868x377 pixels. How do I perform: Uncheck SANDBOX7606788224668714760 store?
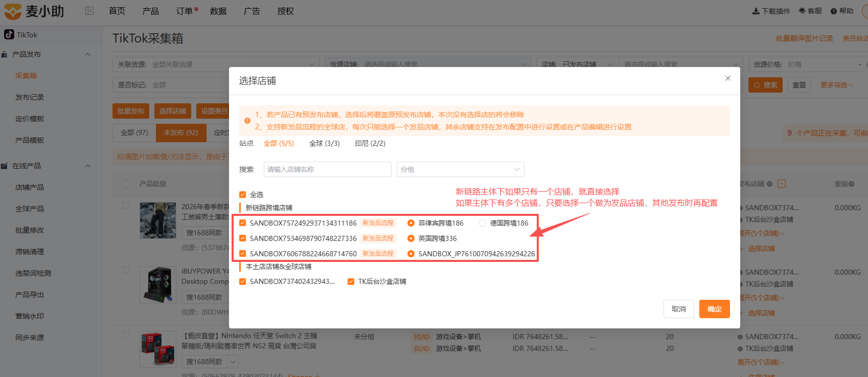[243, 254]
